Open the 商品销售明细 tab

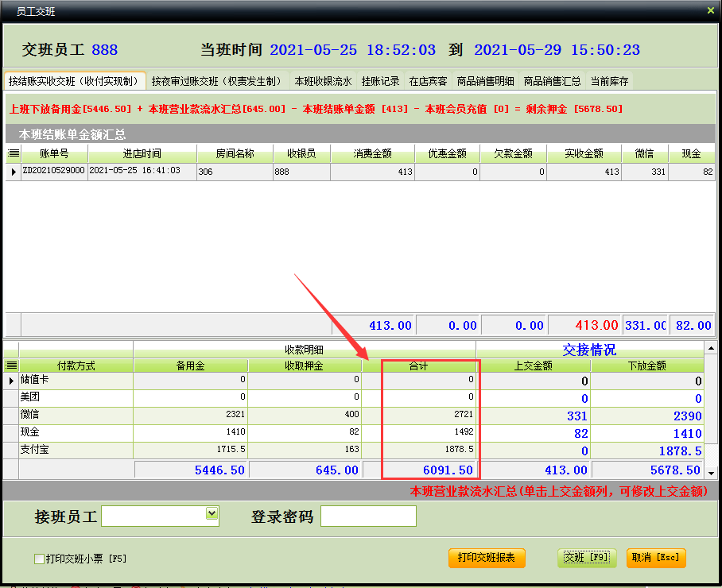pyautogui.click(x=485, y=81)
